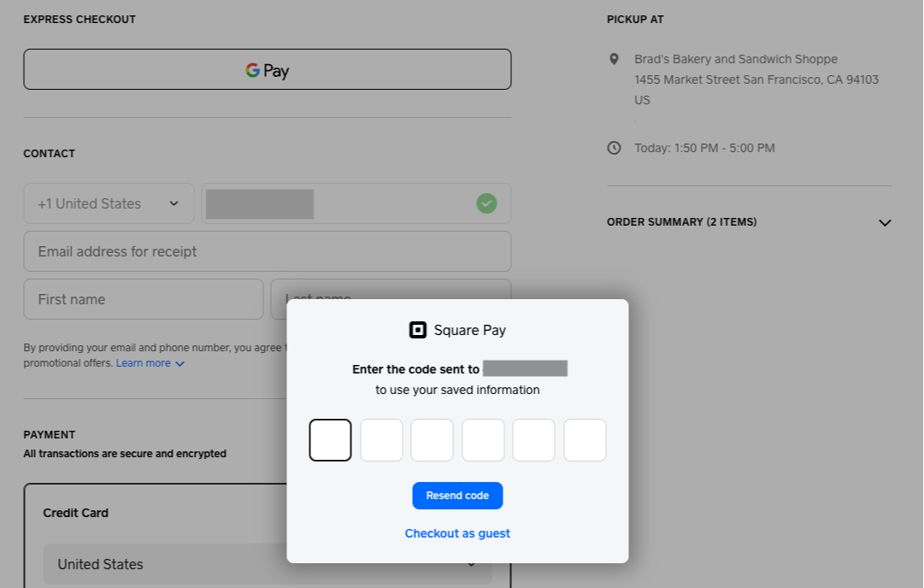Click the Express Checkout heading

[79, 20]
